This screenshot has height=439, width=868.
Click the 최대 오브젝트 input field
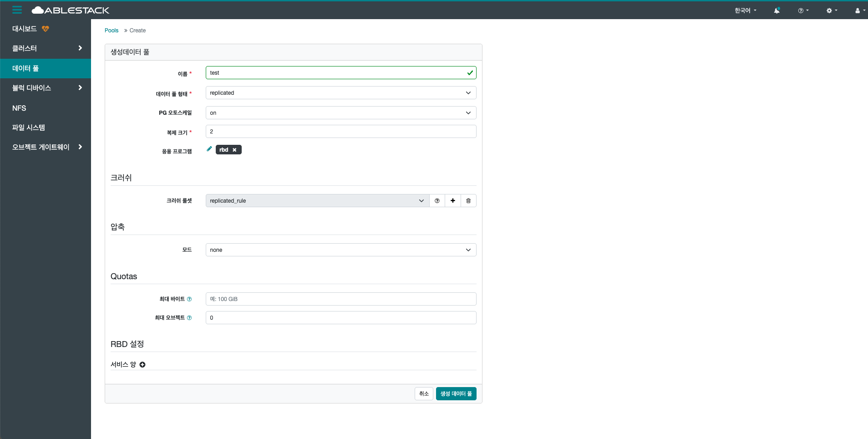click(341, 318)
